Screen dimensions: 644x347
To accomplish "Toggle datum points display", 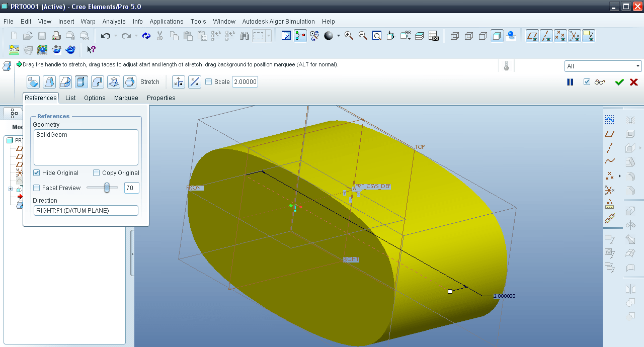I will [560, 36].
